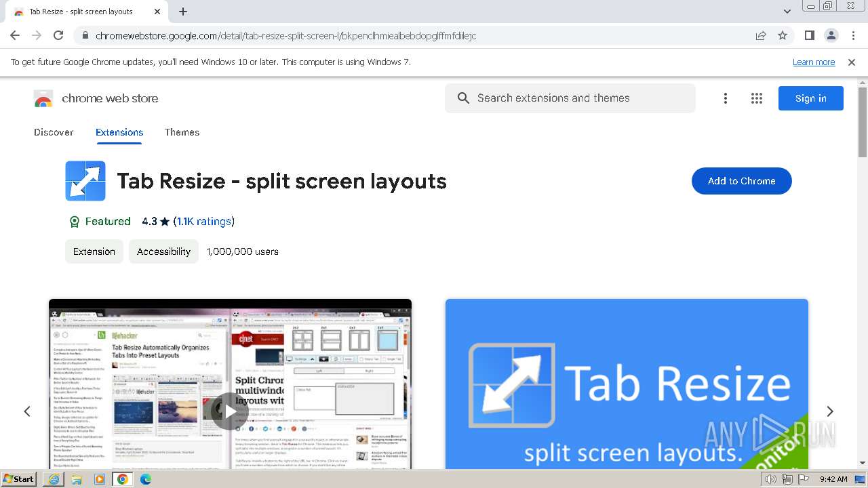Click the search magnifier icon

[463, 98]
